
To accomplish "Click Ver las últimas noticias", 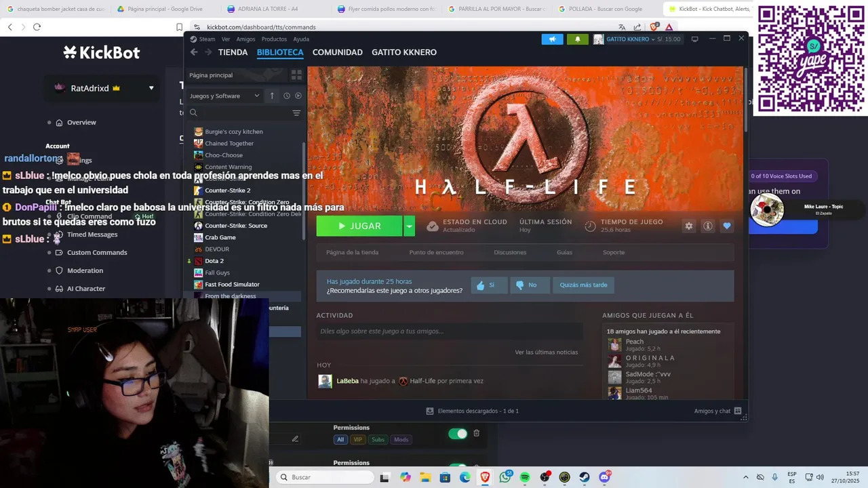I will (546, 352).
